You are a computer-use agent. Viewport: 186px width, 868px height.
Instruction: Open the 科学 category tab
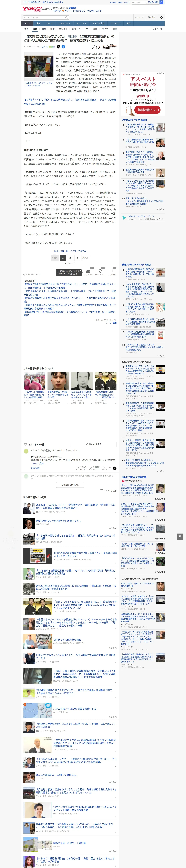pos(95,29)
